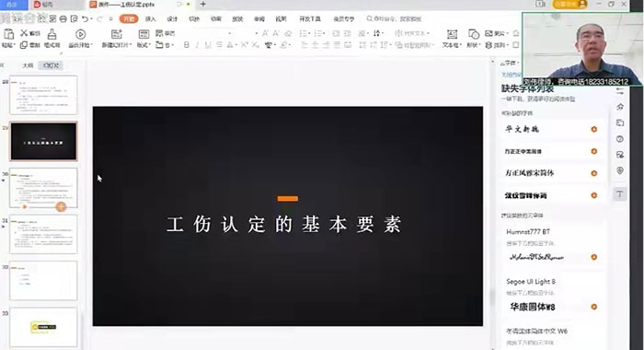Expand the Layout dropdown arrow
The height and width of the screenshot is (350, 644).
(150, 45)
